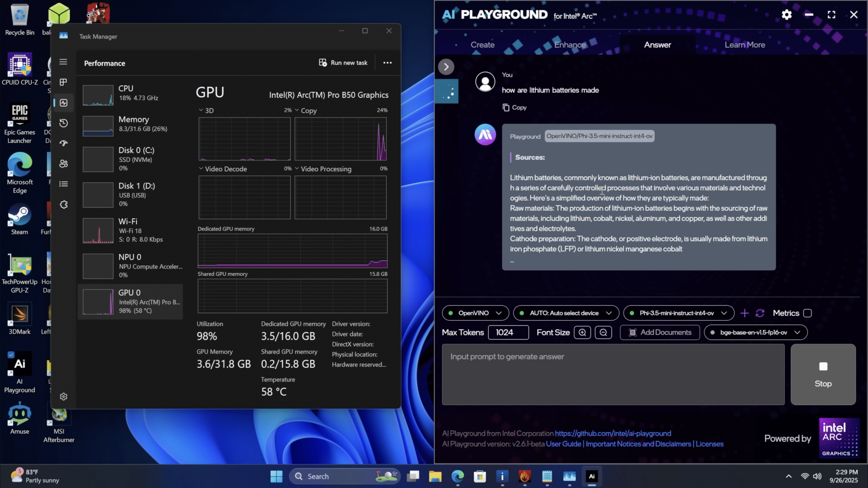Click the Windows Start button
Viewport: 868px width, 488px height.
pyautogui.click(x=276, y=476)
